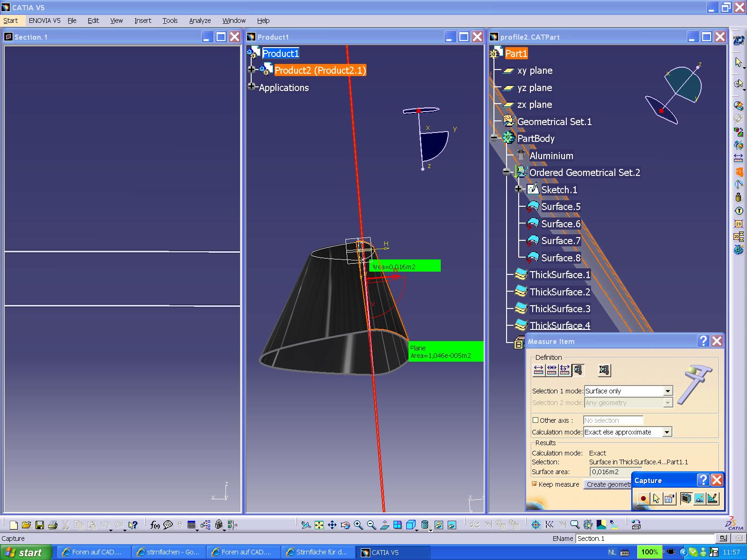Viewport: 747px width, 560px height.
Task: Click the Save floppy disk icon
Action: pos(40,525)
